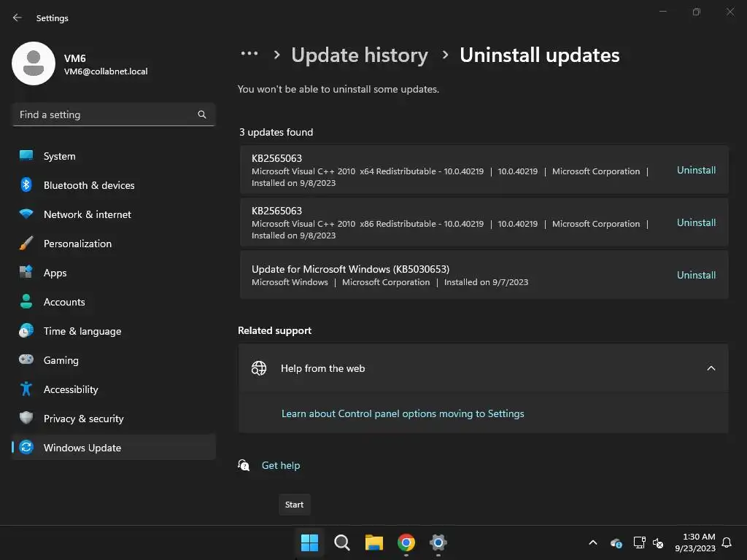Viewport: 747px width, 560px height.
Task: Click the Settings gear on the taskbar
Action: pyautogui.click(x=438, y=542)
